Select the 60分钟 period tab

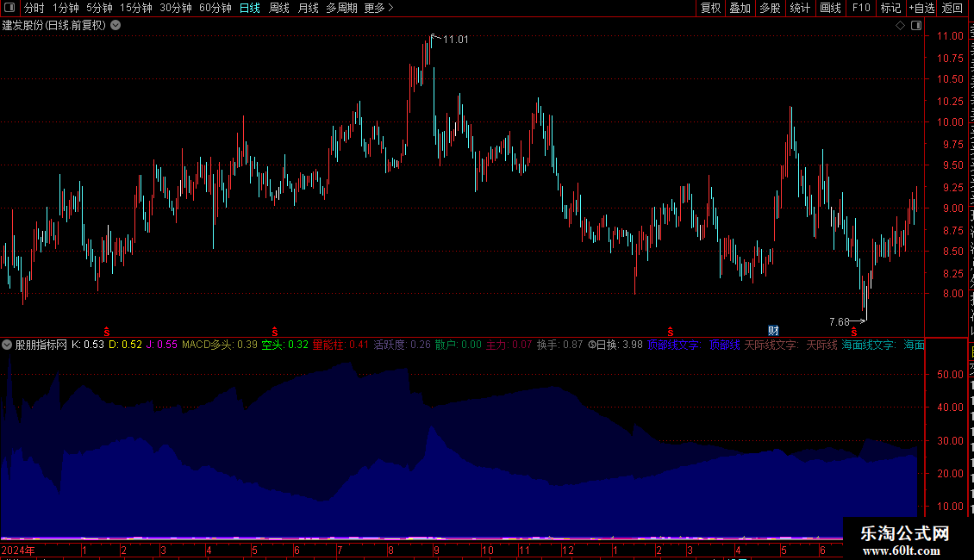[215, 8]
